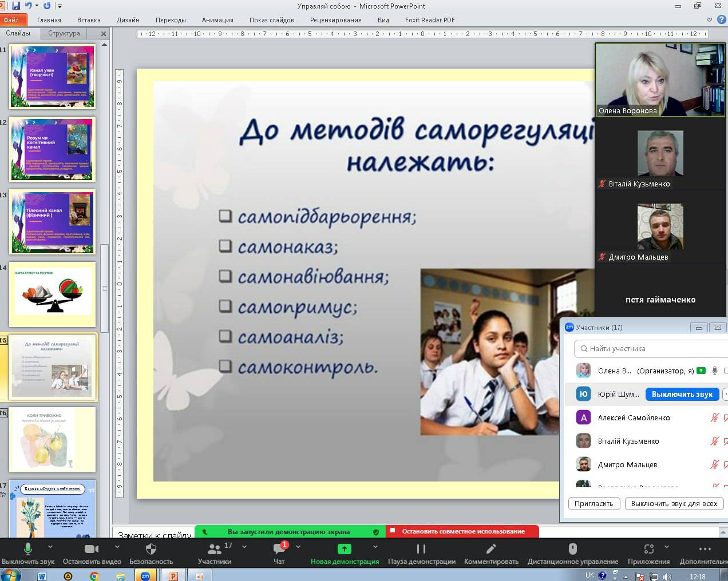Viewport: 728px width, 581px height.
Task: Open Customize Quick Access Toolbar dropdown
Action: tap(60, 6)
